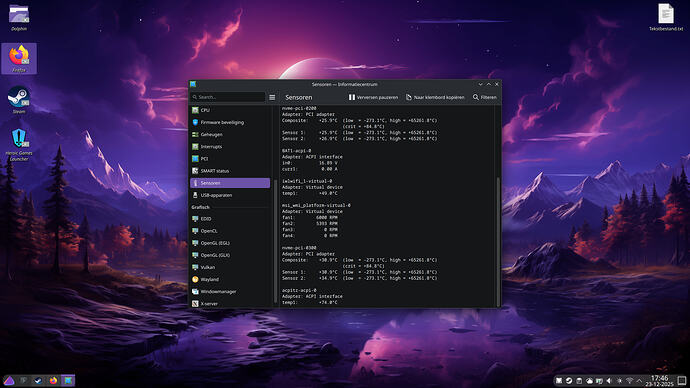Screen dimensions: 690x388
Task: Click the Filteren button
Action: click(484, 97)
